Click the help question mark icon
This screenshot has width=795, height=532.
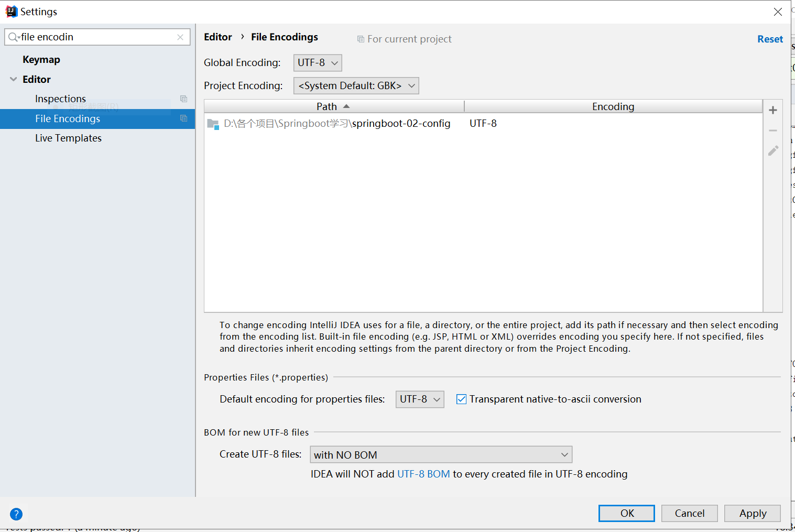(x=16, y=514)
